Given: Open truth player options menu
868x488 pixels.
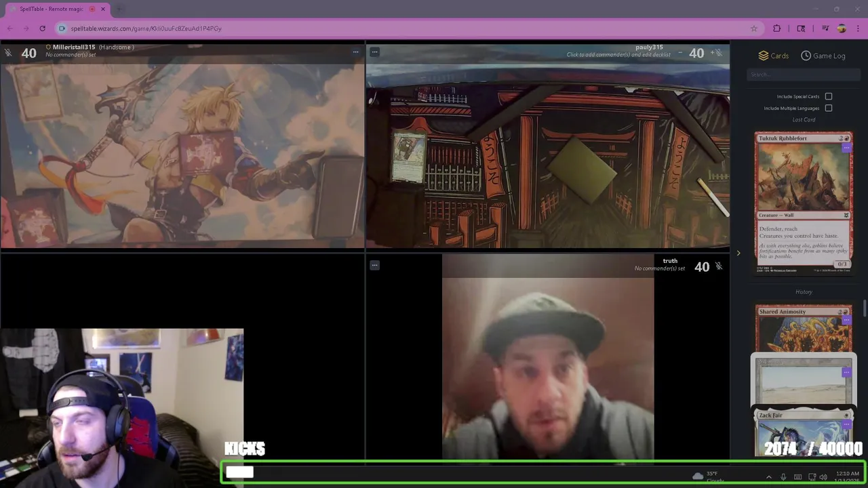Looking at the screenshot, I should click(374, 265).
